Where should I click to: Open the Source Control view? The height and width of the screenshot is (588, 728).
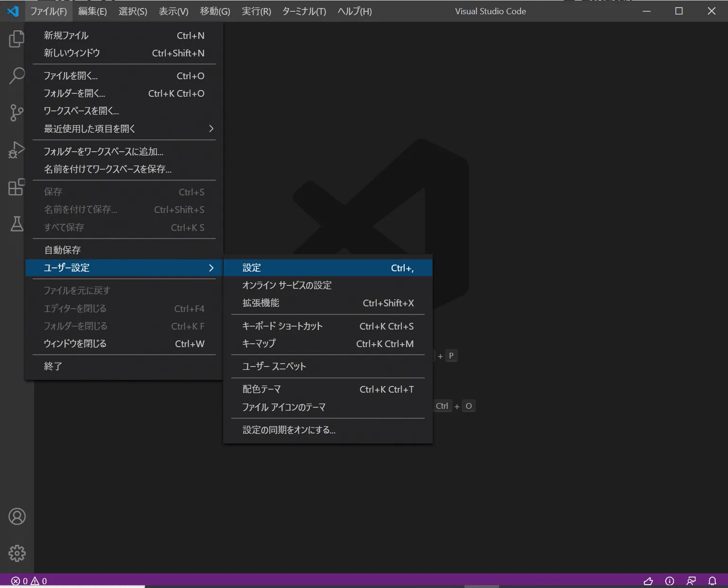17,113
